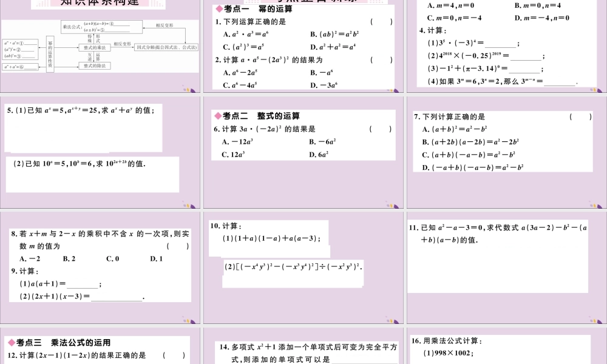The height and width of the screenshot is (364, 607).
Task: Select the slide thumbnail with question 5
Action: (100, 152)
